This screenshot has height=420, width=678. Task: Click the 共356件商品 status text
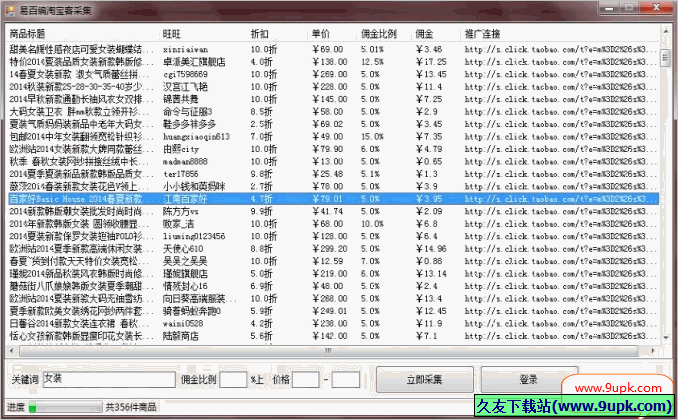131,407
